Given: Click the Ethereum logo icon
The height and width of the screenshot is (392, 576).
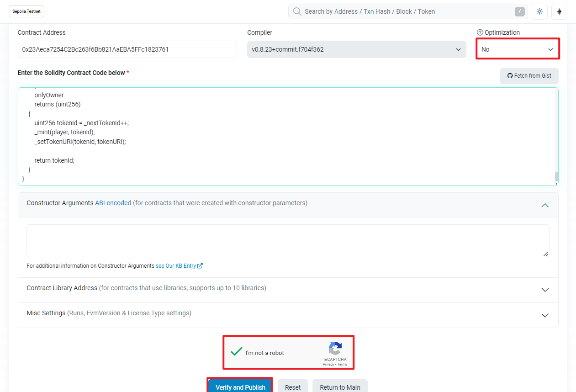Looking at the screenshot, I should [x=559, y=11].
